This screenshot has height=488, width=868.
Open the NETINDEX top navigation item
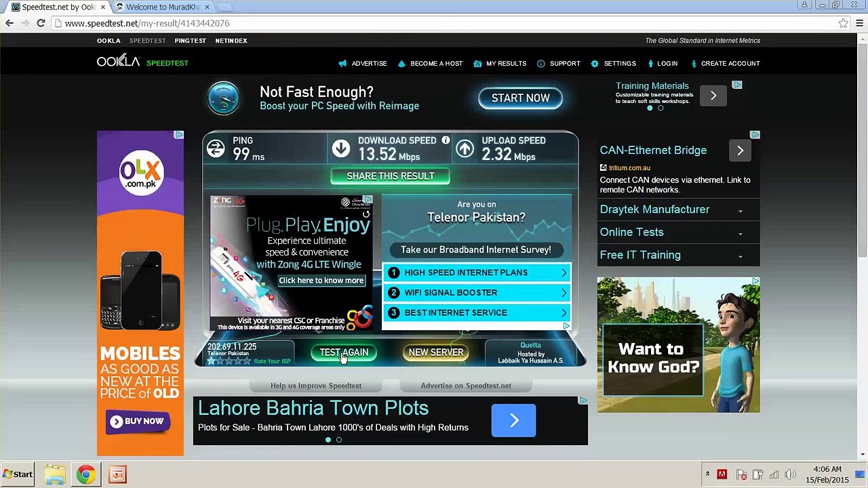pyautogui.click(x=231, y=41)
